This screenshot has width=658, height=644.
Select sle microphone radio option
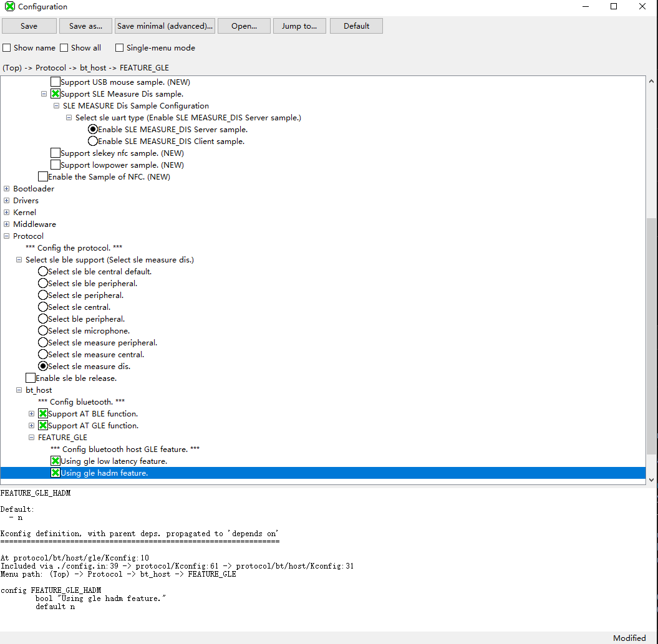(x=43, y=331)
